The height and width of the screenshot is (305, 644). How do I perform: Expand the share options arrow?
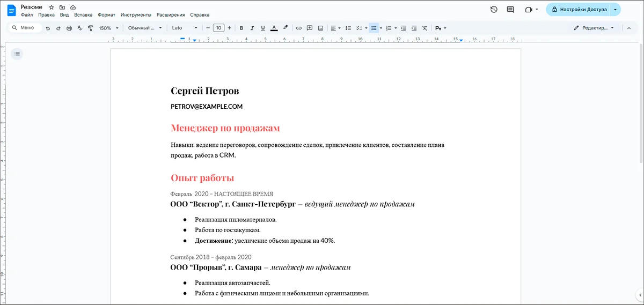[x=615, y=10]
